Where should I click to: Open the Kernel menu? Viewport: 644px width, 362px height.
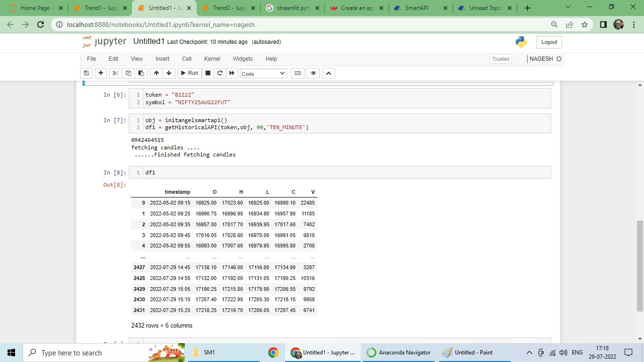212,59
